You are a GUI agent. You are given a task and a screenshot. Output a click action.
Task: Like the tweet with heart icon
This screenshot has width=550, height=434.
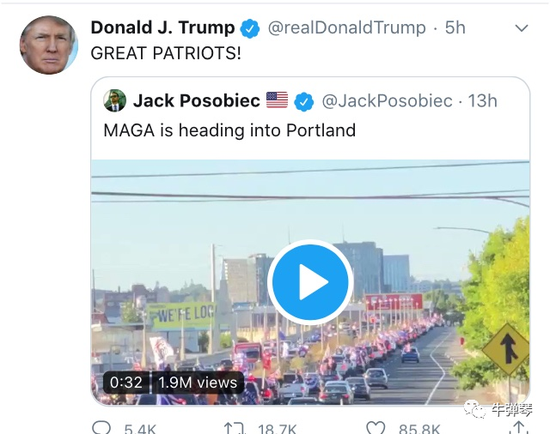click(376, 428)
